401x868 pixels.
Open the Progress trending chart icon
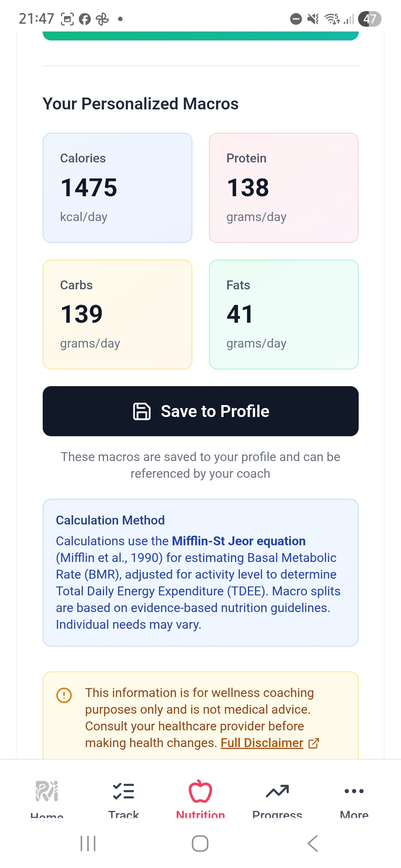278,790
